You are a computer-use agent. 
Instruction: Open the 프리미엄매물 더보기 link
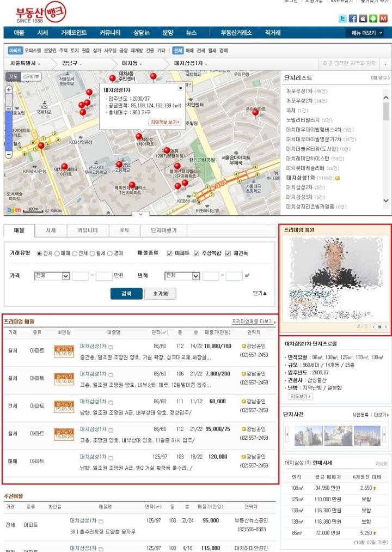pos(253,322)
